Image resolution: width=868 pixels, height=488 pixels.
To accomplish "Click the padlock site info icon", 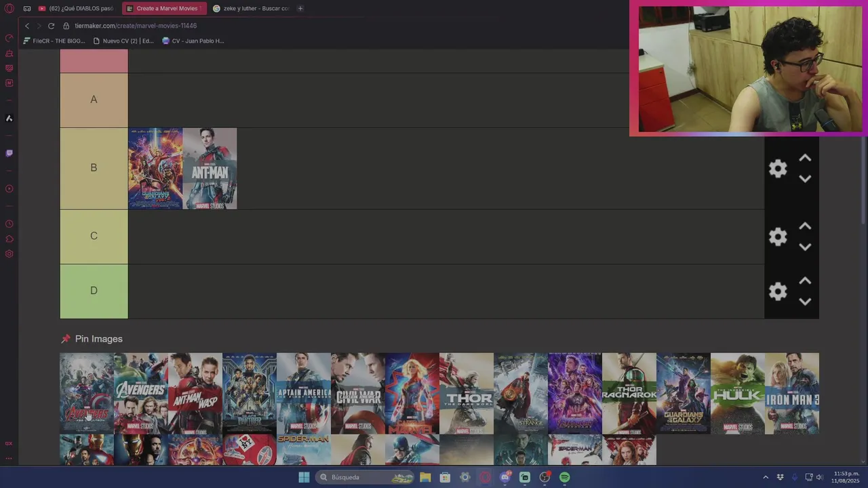I will pos(66,26).
